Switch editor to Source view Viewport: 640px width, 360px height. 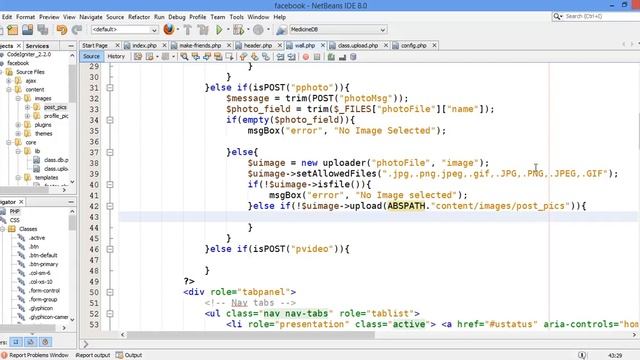click(x=91, y=56)
